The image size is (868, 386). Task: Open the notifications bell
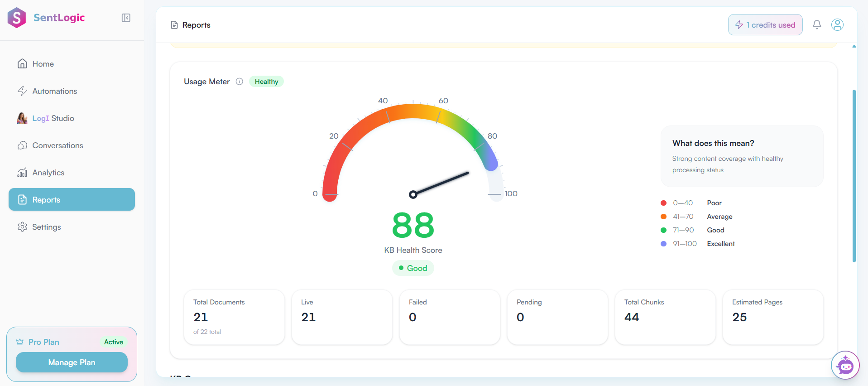pyautogui.click(x=817, y=24)
